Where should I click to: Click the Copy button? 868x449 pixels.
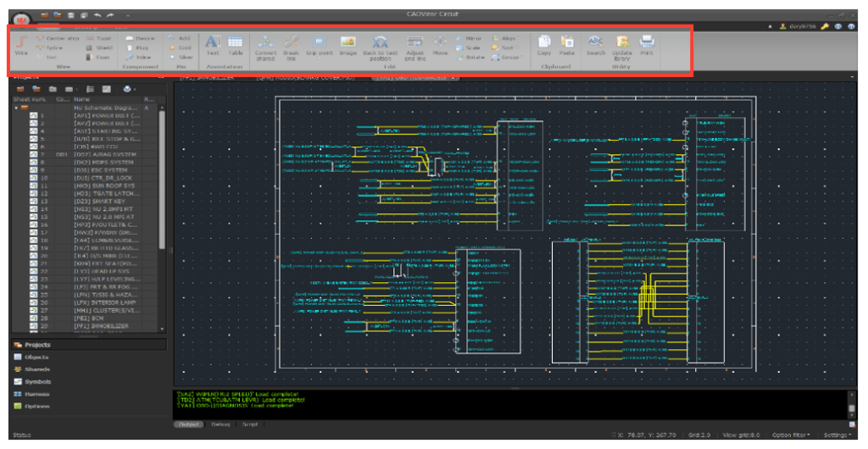click(544, 46)
